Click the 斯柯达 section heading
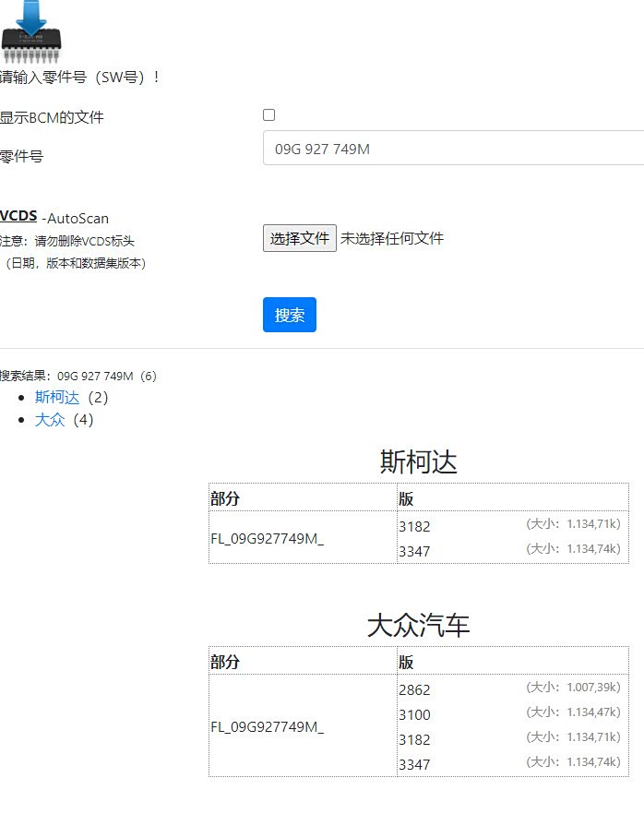Screen dimensions: 644x826 point(419,461)
